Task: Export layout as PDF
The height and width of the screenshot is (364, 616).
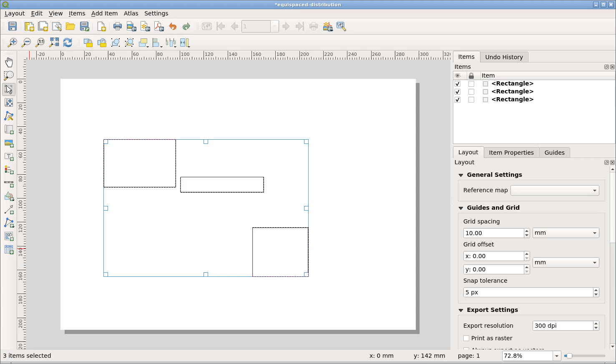Action: [159, 26]
